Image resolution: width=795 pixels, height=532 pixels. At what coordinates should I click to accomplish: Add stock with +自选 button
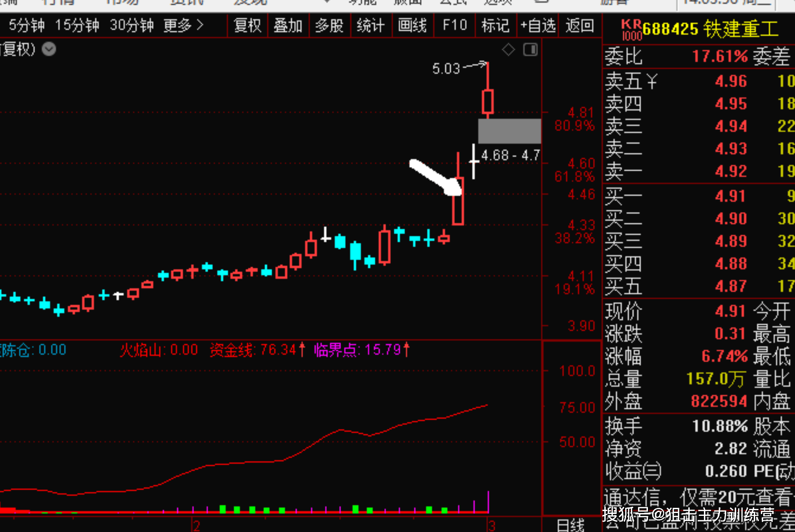(x=538, y=25)
